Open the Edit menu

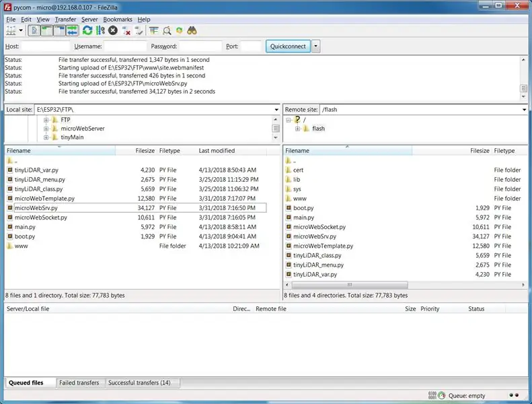26,20
